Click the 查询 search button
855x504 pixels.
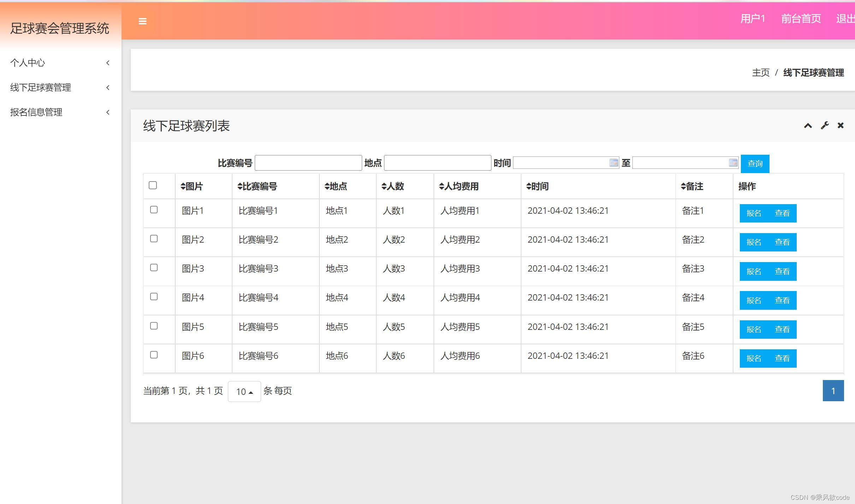coord(755,164)
